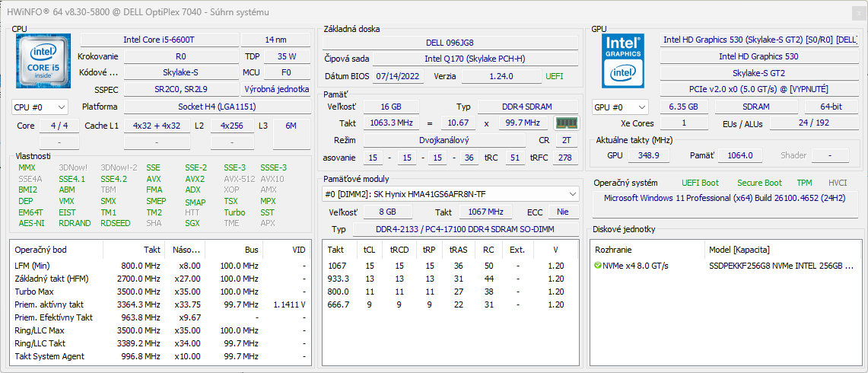Click the tCL column header in timings table
Viewport: 868px width, 373px height.
click(369, 250)
